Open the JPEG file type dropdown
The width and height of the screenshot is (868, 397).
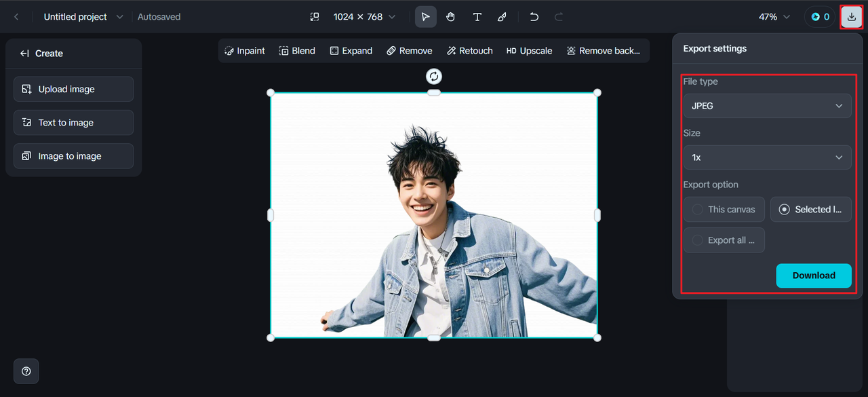pos(767,106)
